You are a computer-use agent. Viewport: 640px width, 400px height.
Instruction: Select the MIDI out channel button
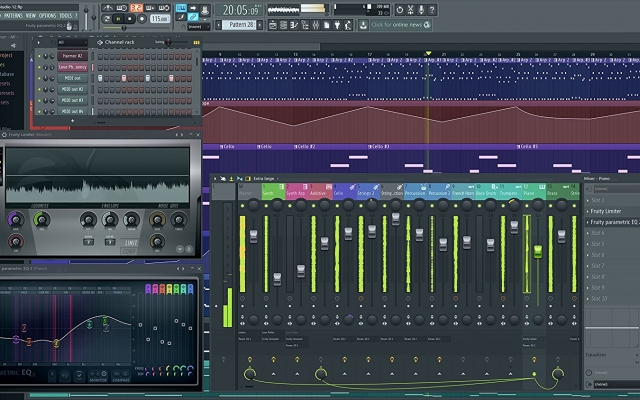tap(73, 78)
